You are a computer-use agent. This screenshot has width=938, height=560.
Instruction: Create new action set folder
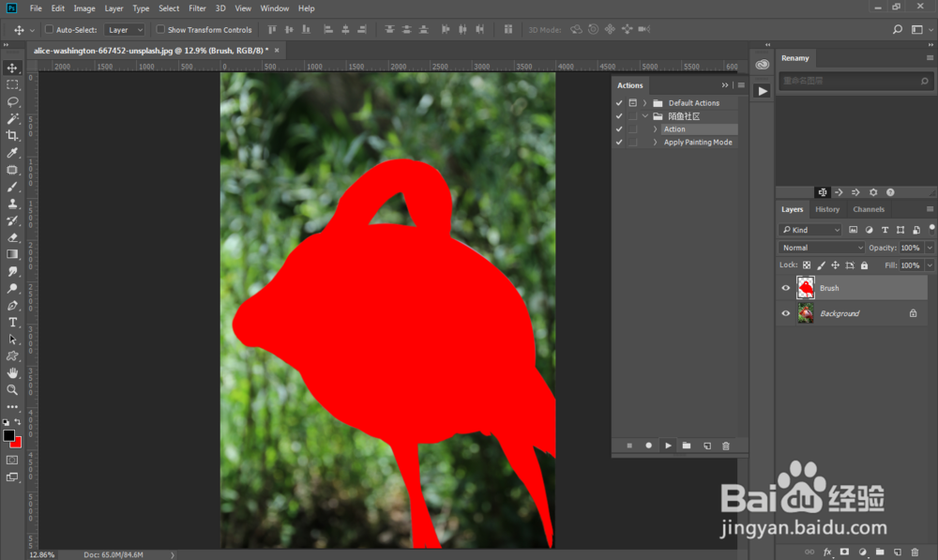687,446
